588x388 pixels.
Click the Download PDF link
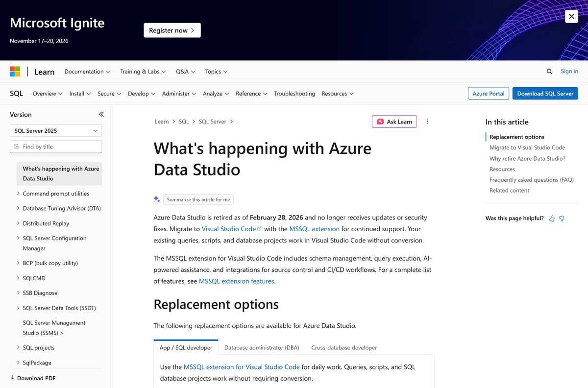33,378
